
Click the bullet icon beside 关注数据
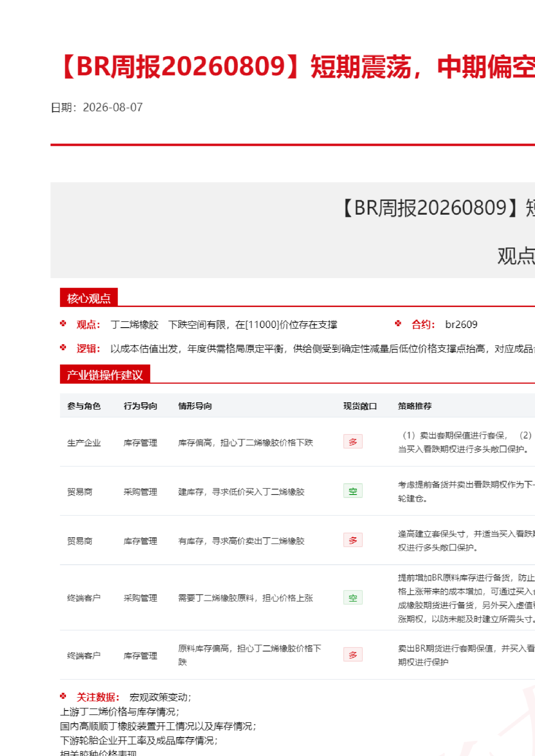pyautogui.click(x=63, y=696)
